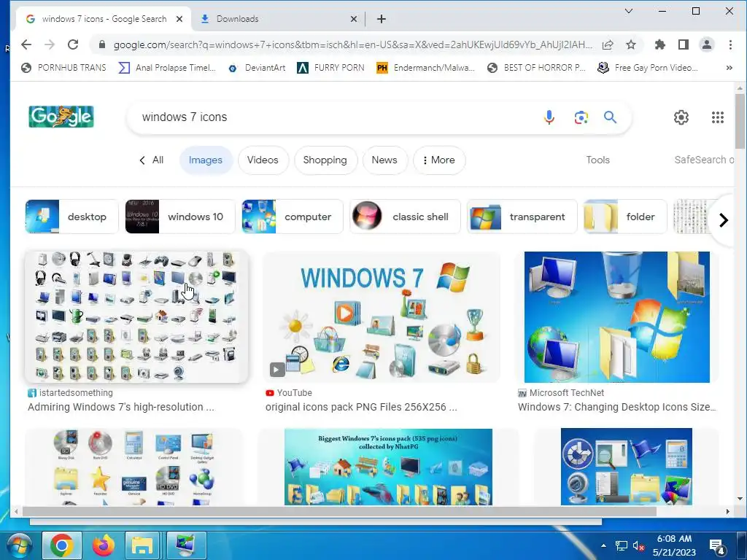View site information padlock icon
Image resolution: width=747 pixels, height=560 pixels.
click(x=101, y=44)
